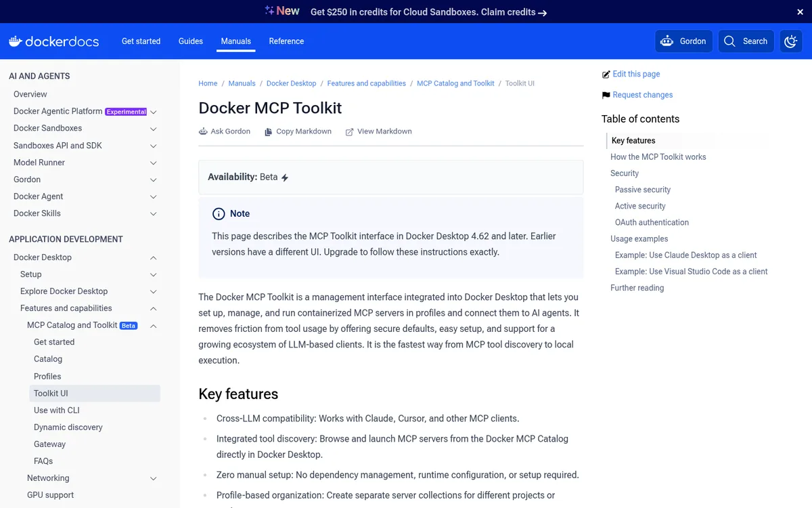Expand the Setup section chevron
Screen dimensions: 812x508
click(154, 274)
